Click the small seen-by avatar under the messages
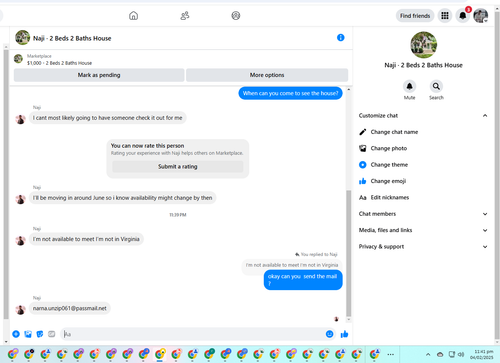Viewport: 500px width, 363px height. [x=336, y=319]
